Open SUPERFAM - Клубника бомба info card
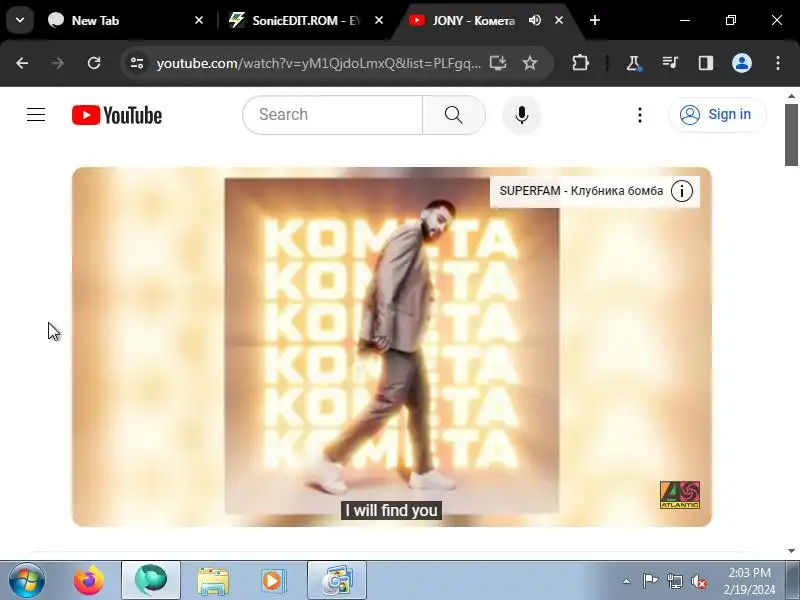800x600 pixels. (582, 191)
